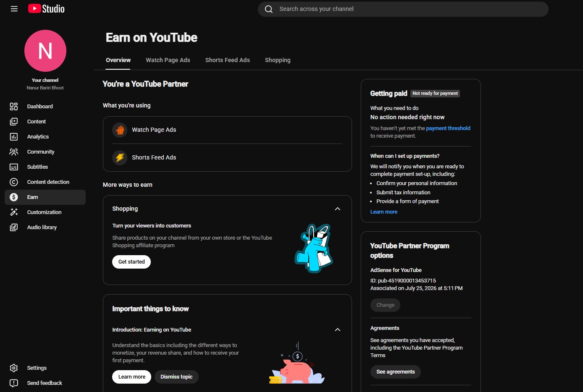This screenshot has height=392, width=583.
Task: Open Analytics in the sidebar
Action: pos(45,137)
